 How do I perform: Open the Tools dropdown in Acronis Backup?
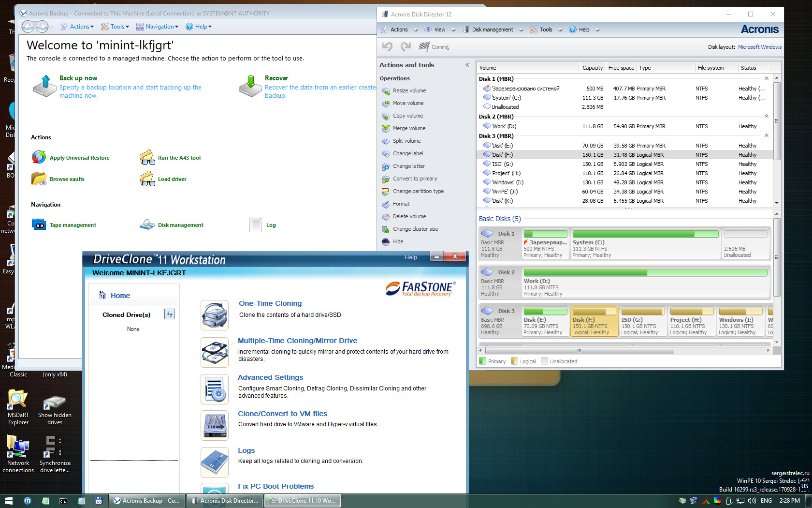pos(115,27)
